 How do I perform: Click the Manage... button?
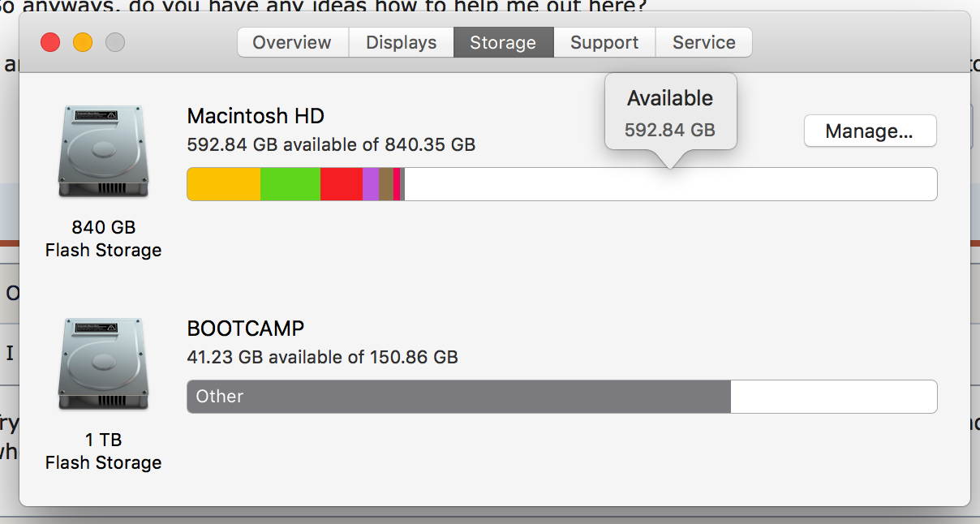(x=870, y=131)
